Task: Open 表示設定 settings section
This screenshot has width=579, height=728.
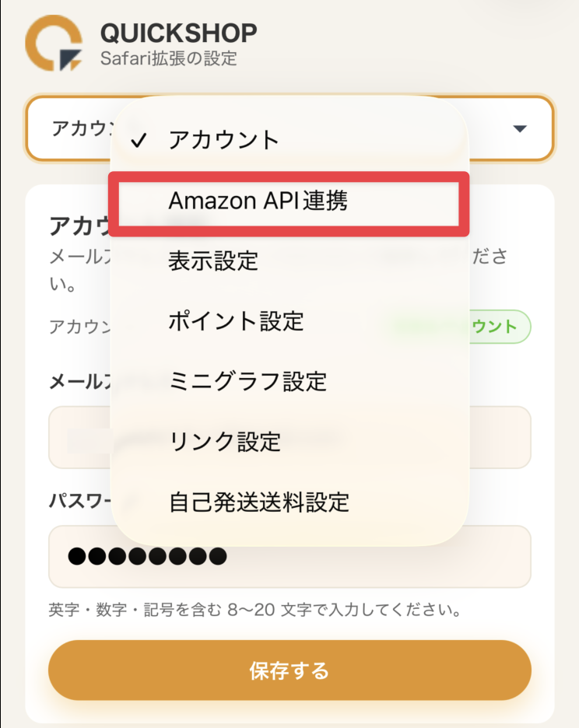Action: coord(213,261)
